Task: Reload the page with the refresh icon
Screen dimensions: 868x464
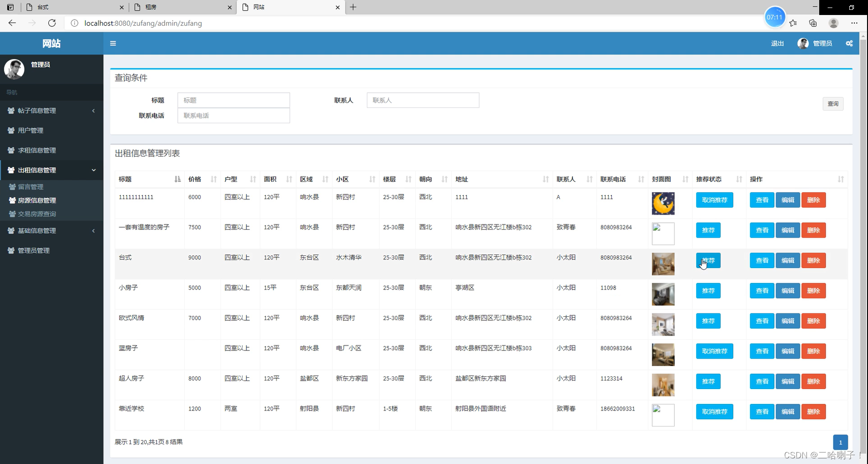Action: pyautogui.click(x=52, y=23)
